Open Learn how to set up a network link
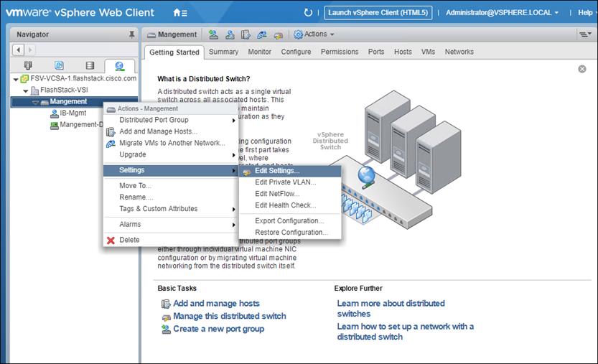 point(406,332)
